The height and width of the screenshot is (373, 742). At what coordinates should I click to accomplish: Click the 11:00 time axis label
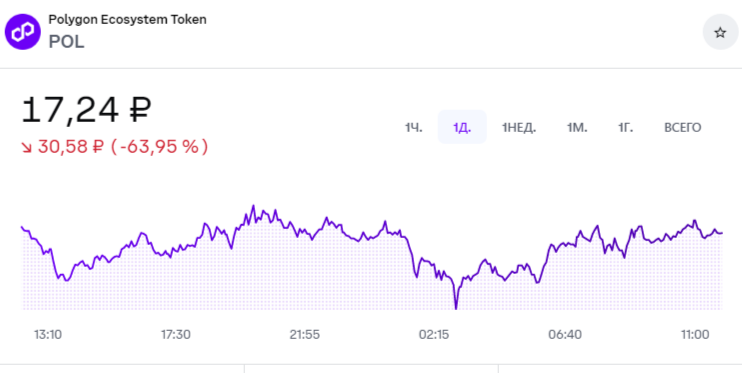click(695, 335)
